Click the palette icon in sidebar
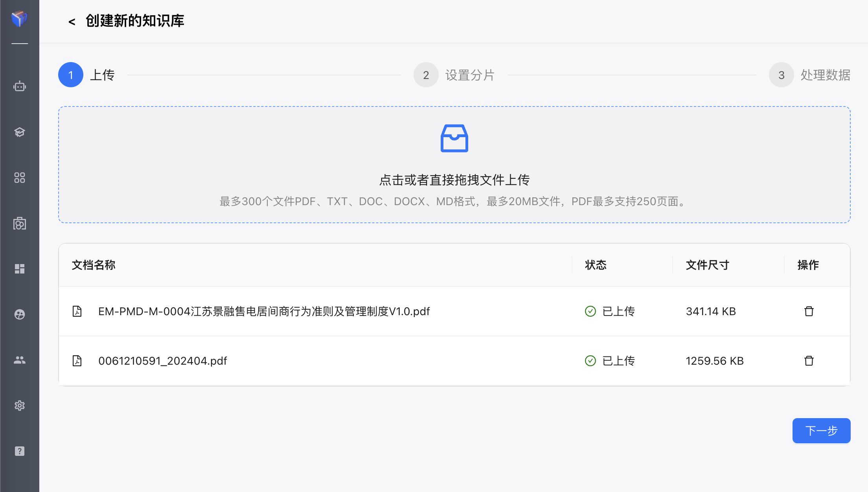868x492 pixels. pyautogui.click(x=20, y=314)
